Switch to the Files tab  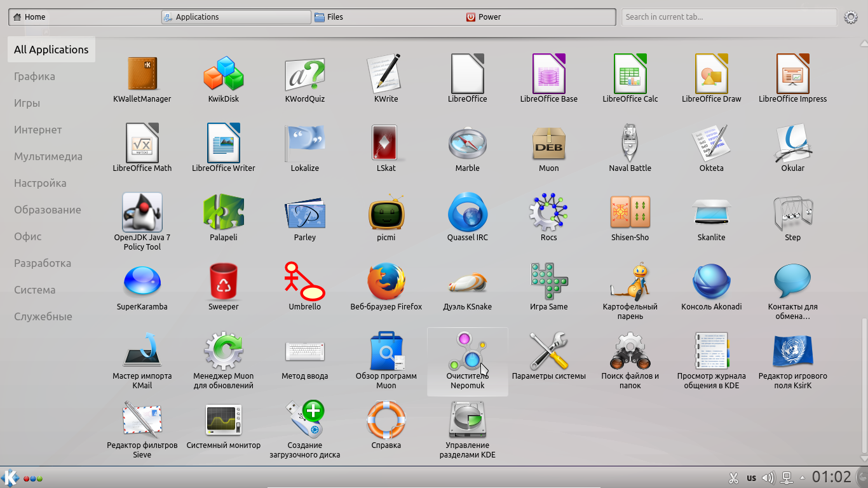(x=335, y=17)
